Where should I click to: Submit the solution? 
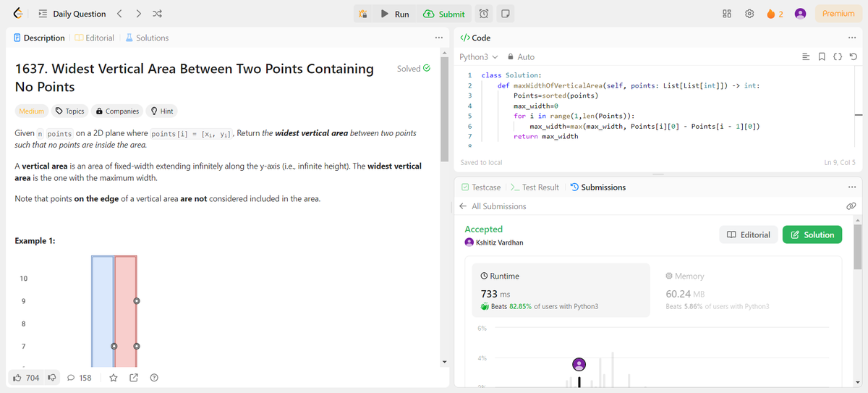click(x=444, y=14)
